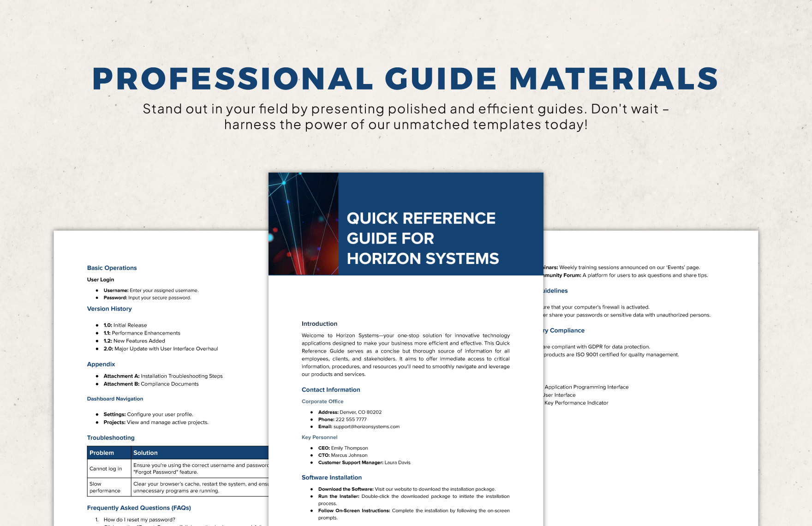
Task: Click the cover title 'QUICK REFERENCE GUIDE FOR HORIZON SYSTEMS'
Action: (423, 238)
